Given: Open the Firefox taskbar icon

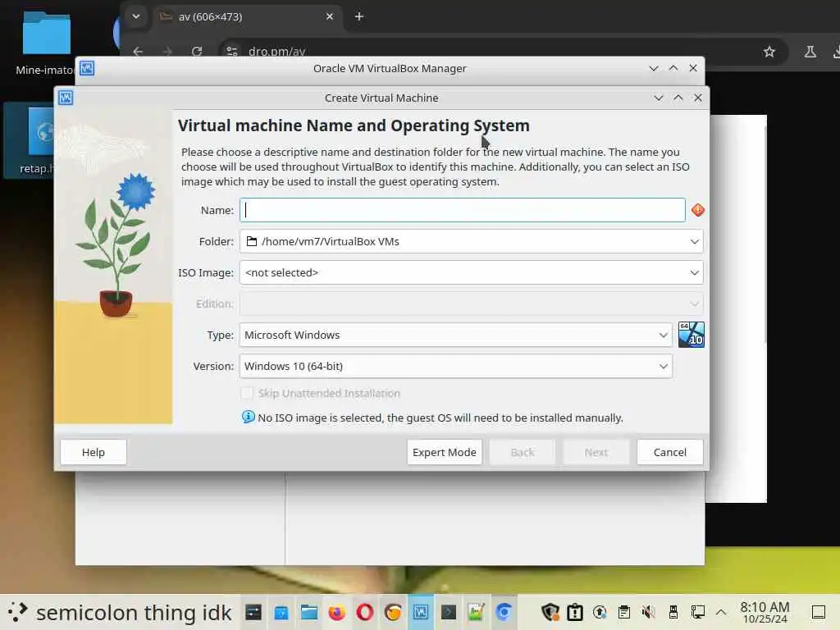Looking at the screenshot, I should (x=337, y=612).
